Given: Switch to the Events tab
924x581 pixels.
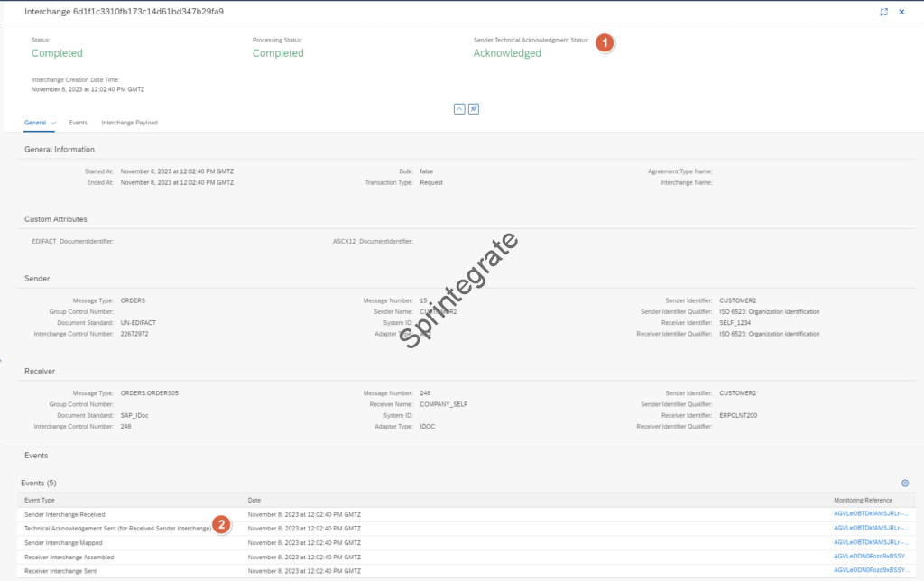Looking at the screenshot, I should [x=78, y=123].
